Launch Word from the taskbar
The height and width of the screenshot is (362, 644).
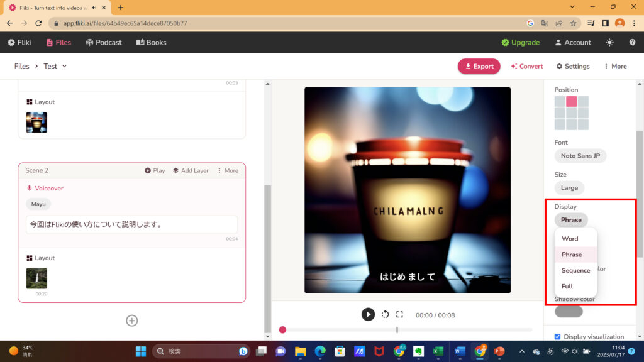coord(459,351)
